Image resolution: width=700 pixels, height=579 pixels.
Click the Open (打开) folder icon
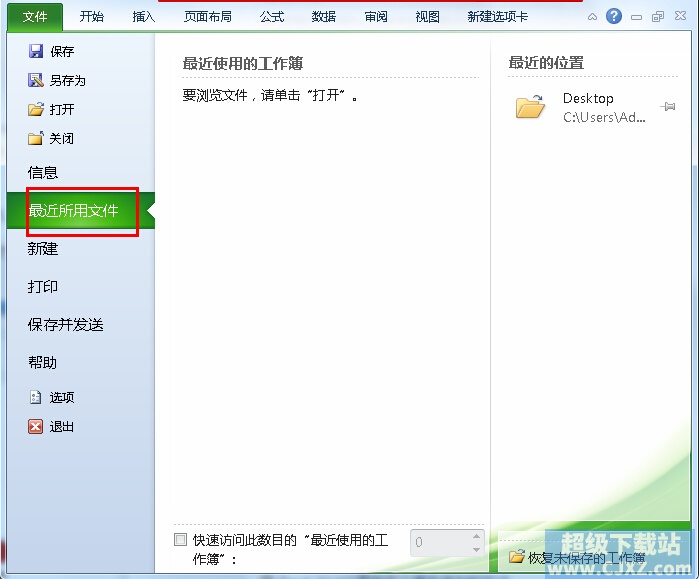coord(36,109)
